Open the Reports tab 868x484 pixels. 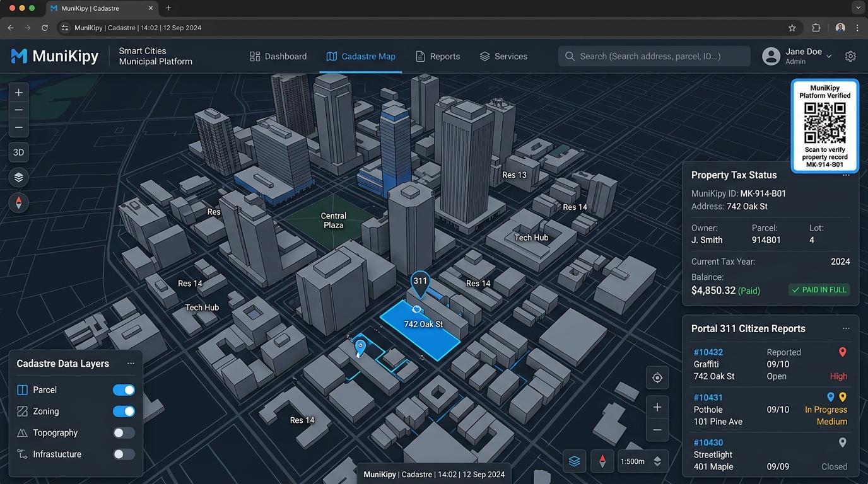(438, 56)
